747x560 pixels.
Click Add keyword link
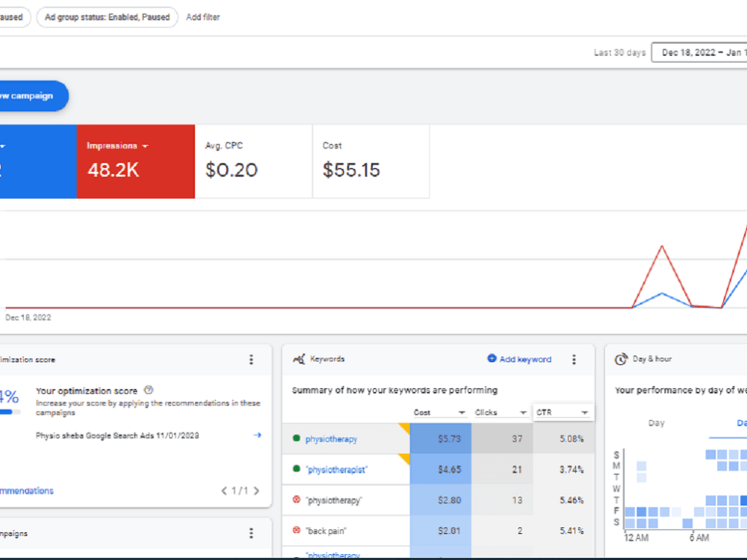pyautogui.click(x=519, y=359)
